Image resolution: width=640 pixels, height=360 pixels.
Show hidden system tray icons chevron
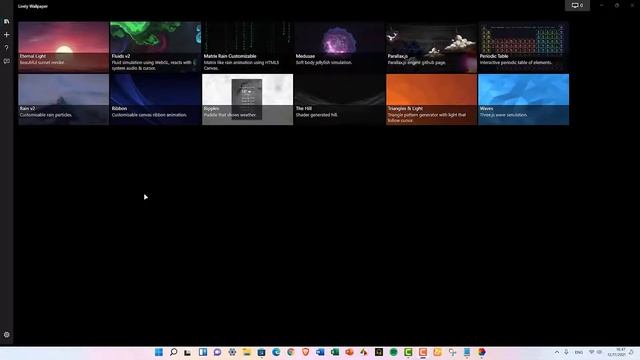pos(557,352)
